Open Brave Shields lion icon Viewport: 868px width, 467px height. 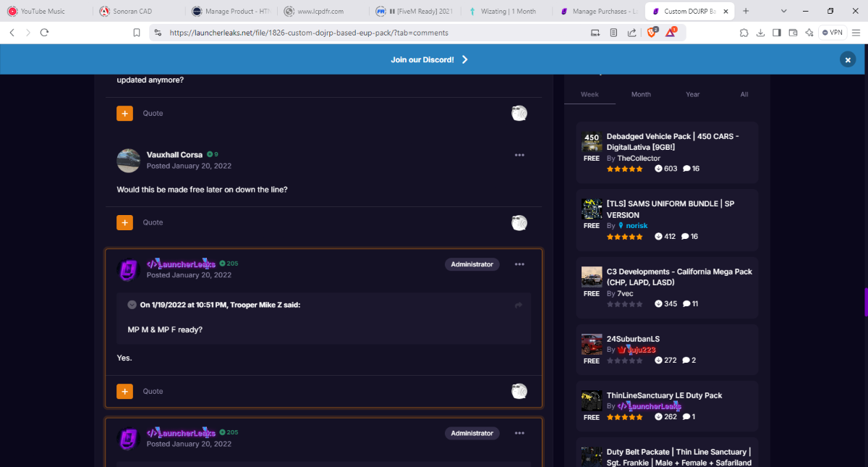652,33
